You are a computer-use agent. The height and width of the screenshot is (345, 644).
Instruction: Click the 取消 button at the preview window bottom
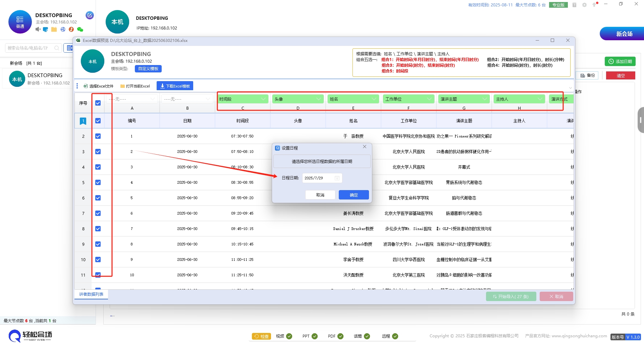556,296
